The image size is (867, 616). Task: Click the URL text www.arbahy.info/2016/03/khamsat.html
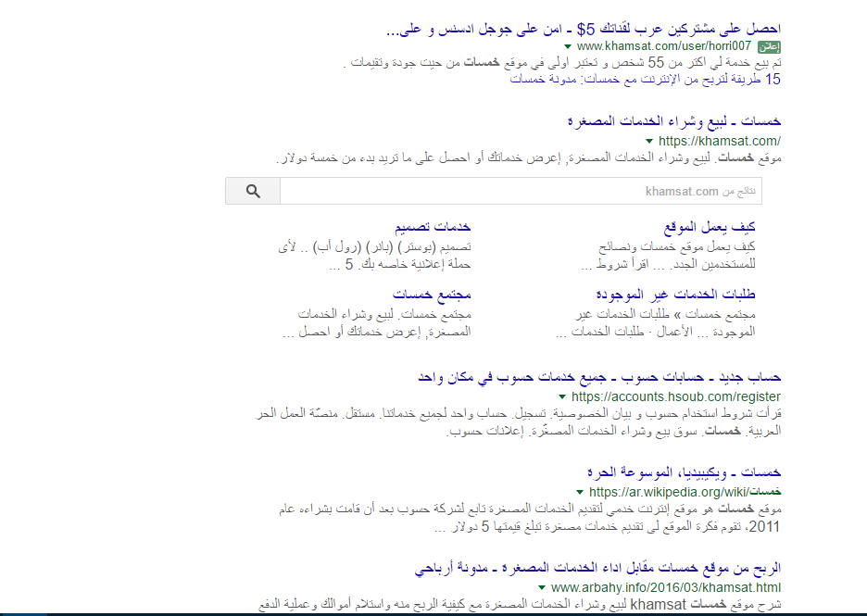tap(666, 587)
